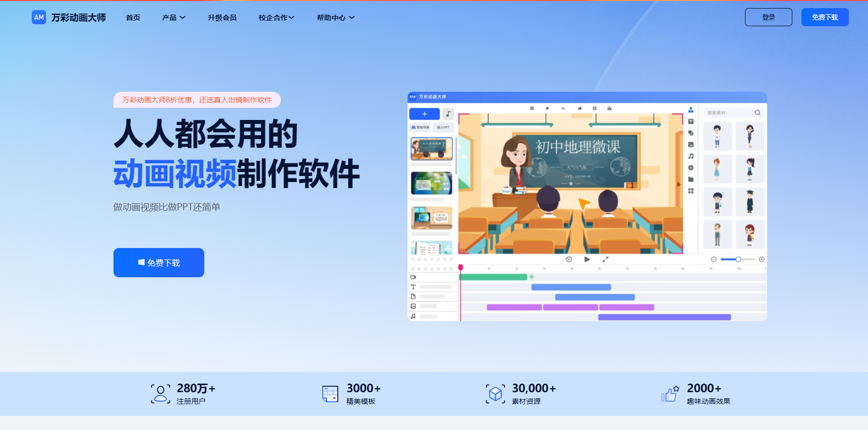Image resolution: width=868 pixels, height=430 pixels.
Task: Click the 280万+ statistic text
Action: [196, 389]
